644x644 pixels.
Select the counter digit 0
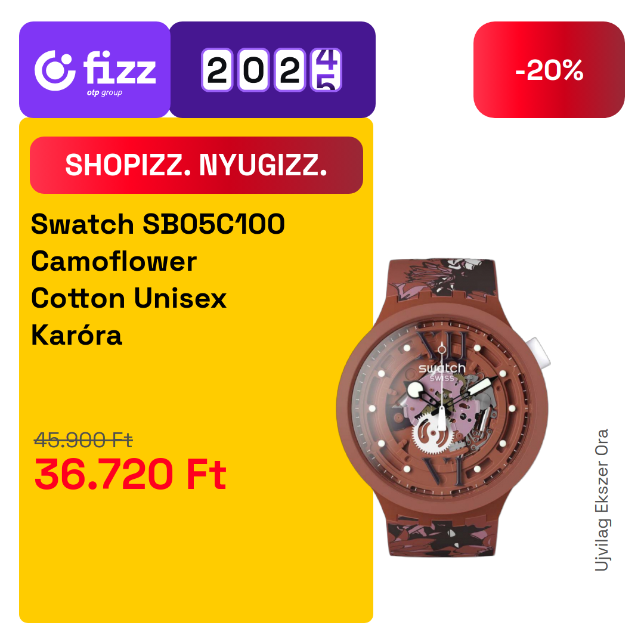(x=253, y=70)
